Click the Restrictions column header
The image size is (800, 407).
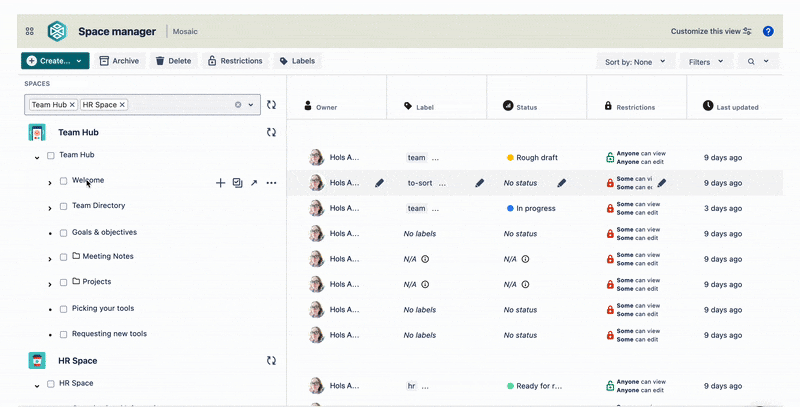[x=630, y=107]
